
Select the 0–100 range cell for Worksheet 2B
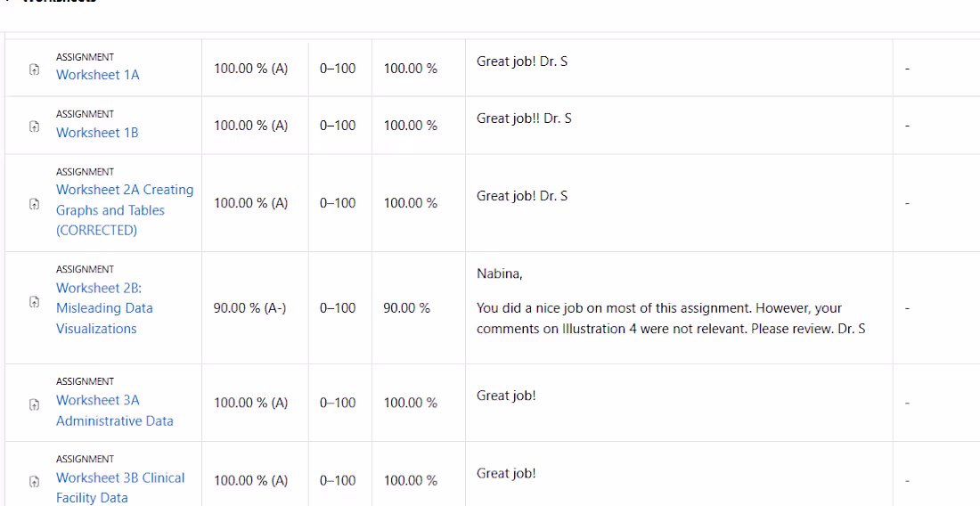[x=338, y=308]
